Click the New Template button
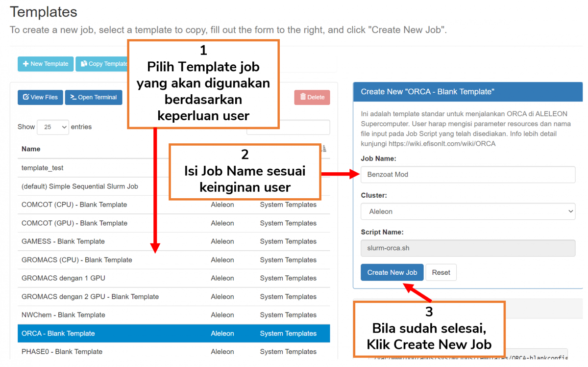The image size is (588, 367). pyautogui.click(x=46, y=64)
